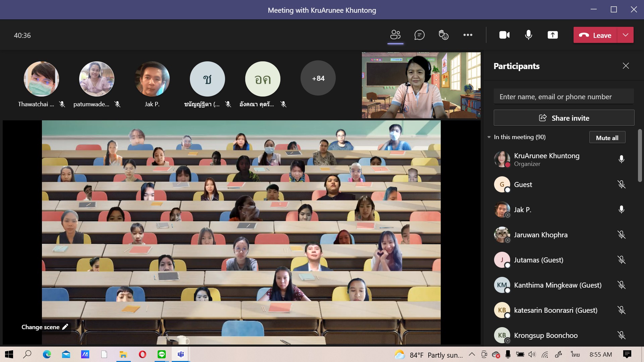Toggle KruArunee Khuntong's microphone icon
The height and width of the screenshot is (362, 644).
click(622, 159)
